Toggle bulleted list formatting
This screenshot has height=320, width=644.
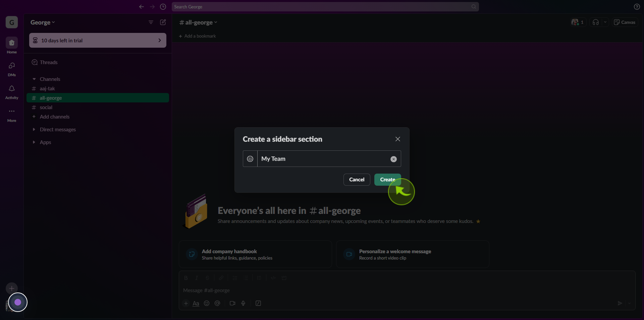(246, 278)
